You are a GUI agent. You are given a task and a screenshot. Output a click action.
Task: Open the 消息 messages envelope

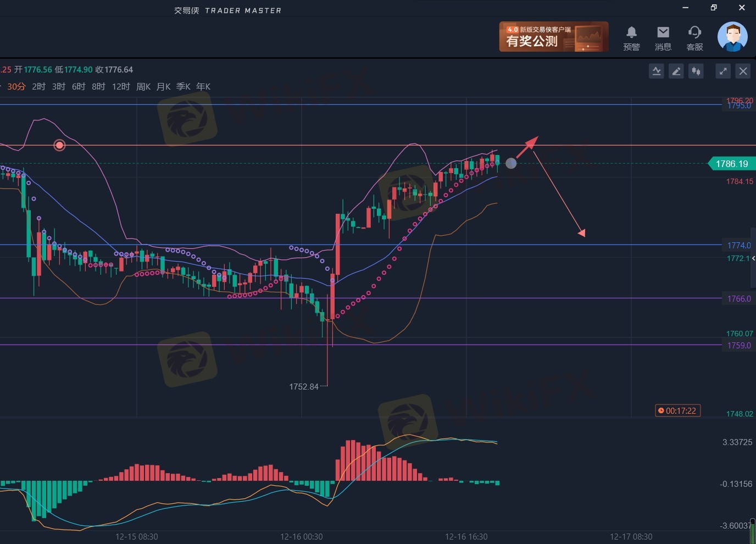coord(663,37)
